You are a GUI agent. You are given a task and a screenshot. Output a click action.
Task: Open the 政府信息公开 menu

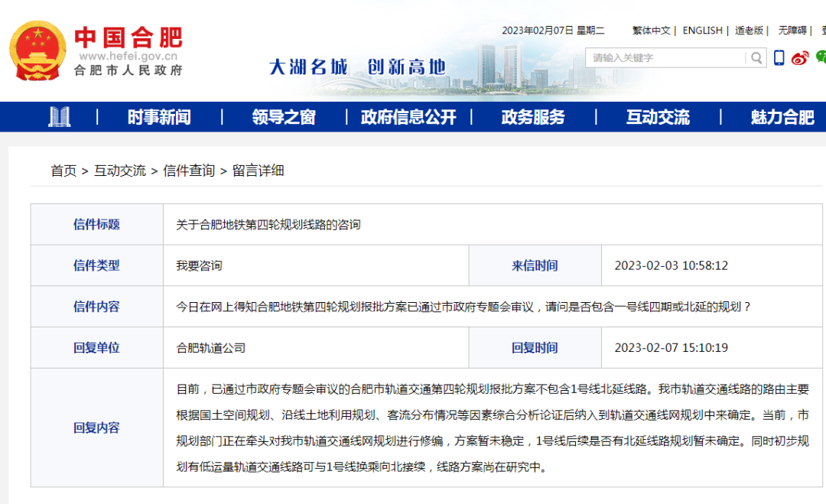[408, 116]
